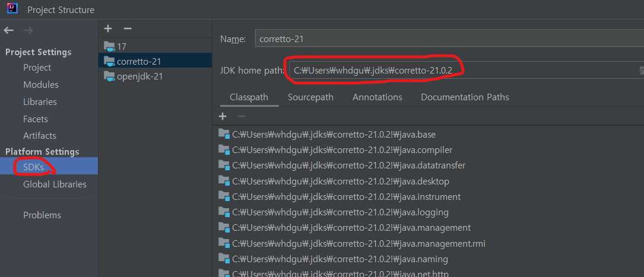Open the Problems page
The image size is (644, 277).
coord(42,215)
